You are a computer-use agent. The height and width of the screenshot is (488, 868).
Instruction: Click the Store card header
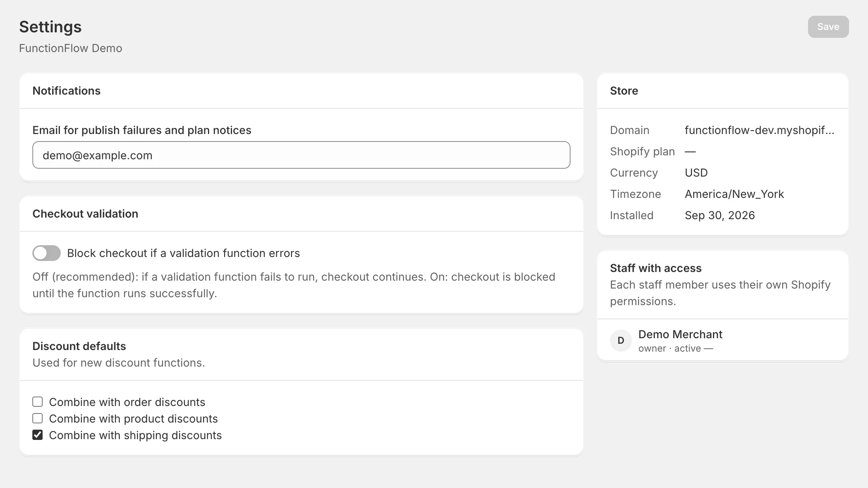point(624,91)
